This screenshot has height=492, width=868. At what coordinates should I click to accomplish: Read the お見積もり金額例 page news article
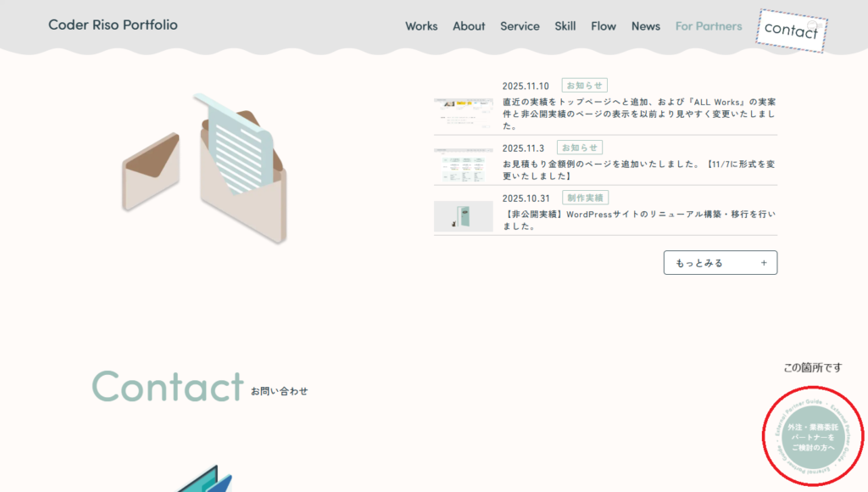(638, 170)
